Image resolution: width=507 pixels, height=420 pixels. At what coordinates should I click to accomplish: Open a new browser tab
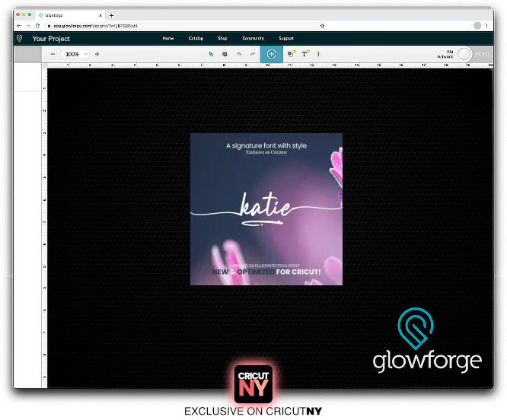coord(112,15)
